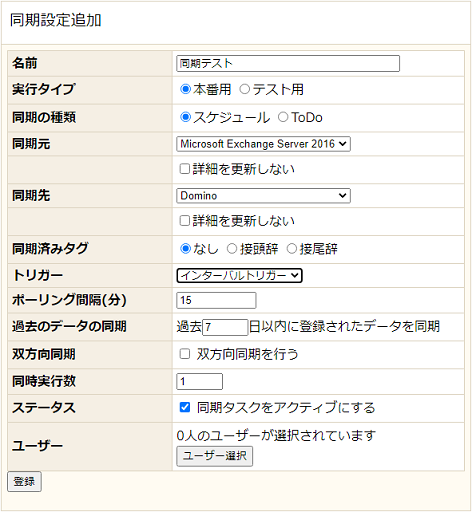Click the 登録 button
The height and width of the screenshot is (512, 472).
(24, 481)
